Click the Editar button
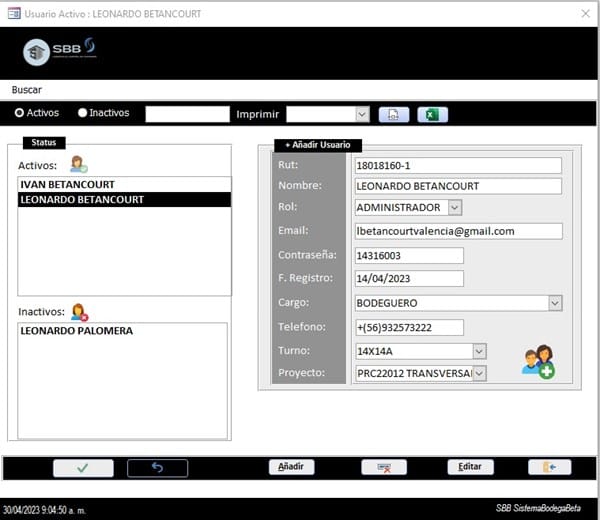 [470, 467]
